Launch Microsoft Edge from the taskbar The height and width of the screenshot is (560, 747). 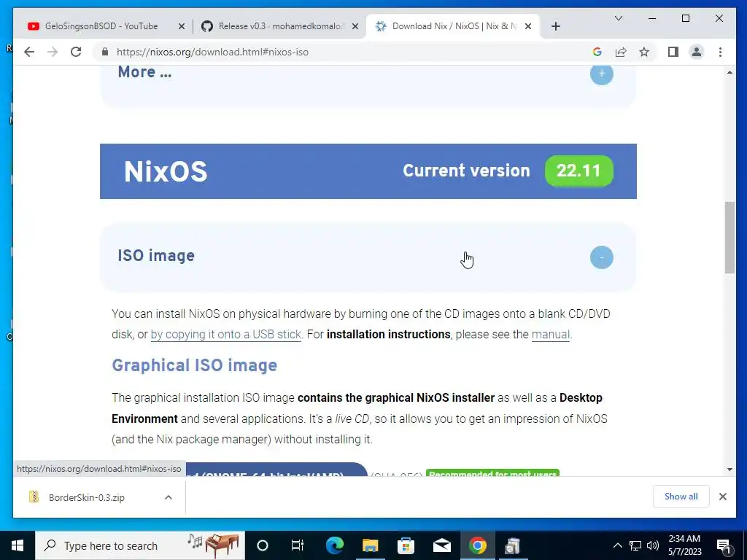point(334,545)
